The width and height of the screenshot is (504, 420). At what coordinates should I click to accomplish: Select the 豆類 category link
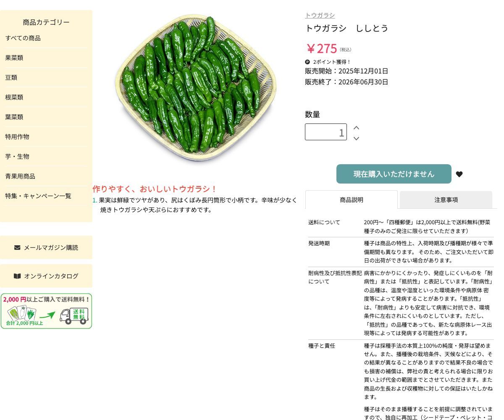[x=11, y=77]
